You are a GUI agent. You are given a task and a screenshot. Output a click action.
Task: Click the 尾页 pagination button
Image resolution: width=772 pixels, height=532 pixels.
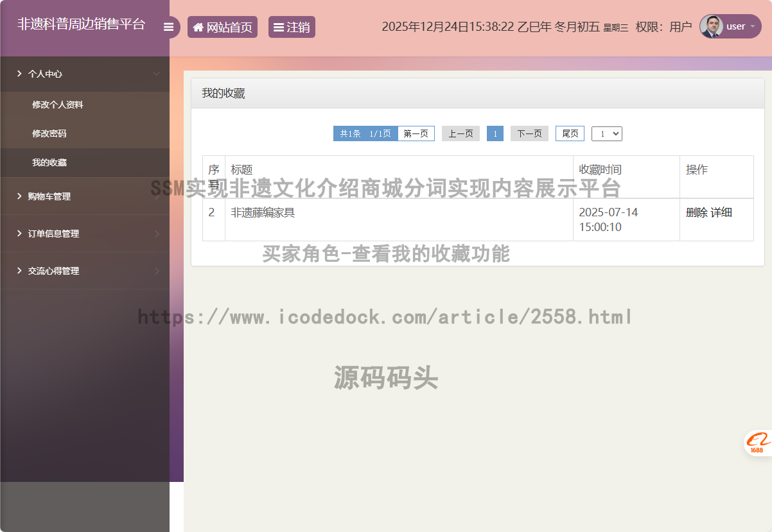click(570, 133)
